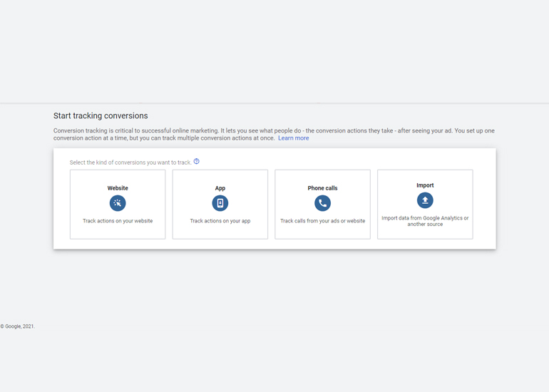The image size is (549, 392).
Task: Click the Google 2021 copyright text
Action: click(18, 326)
